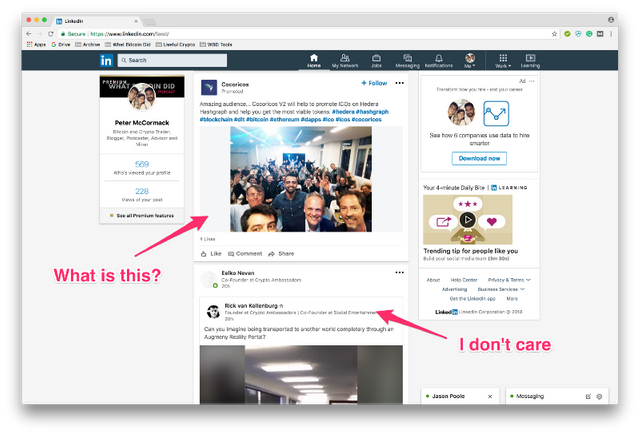Viewport: 640px width, 436px height.
Task: Expand the Me profile menu
Action: pos(470,61)
